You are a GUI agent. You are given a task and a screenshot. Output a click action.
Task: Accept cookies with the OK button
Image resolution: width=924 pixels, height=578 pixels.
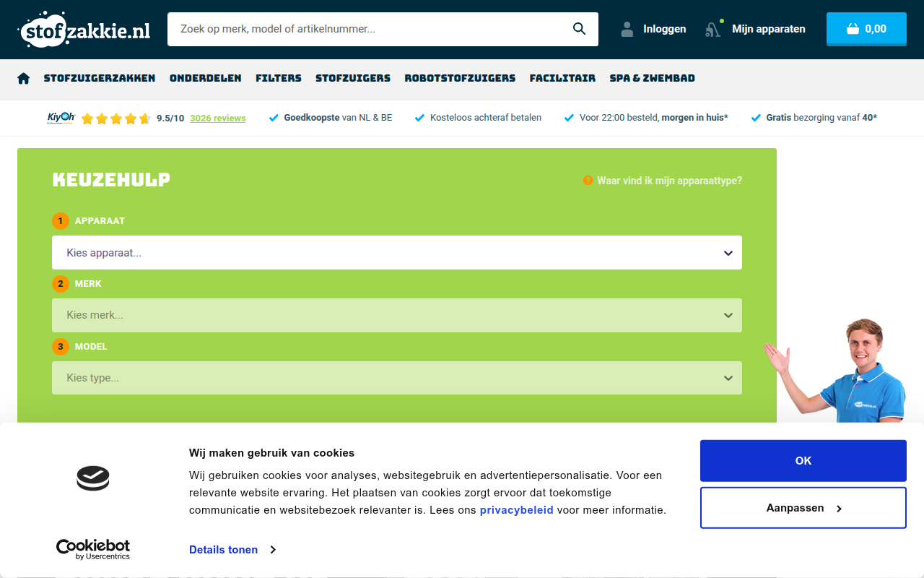click(x=803, y=461)
